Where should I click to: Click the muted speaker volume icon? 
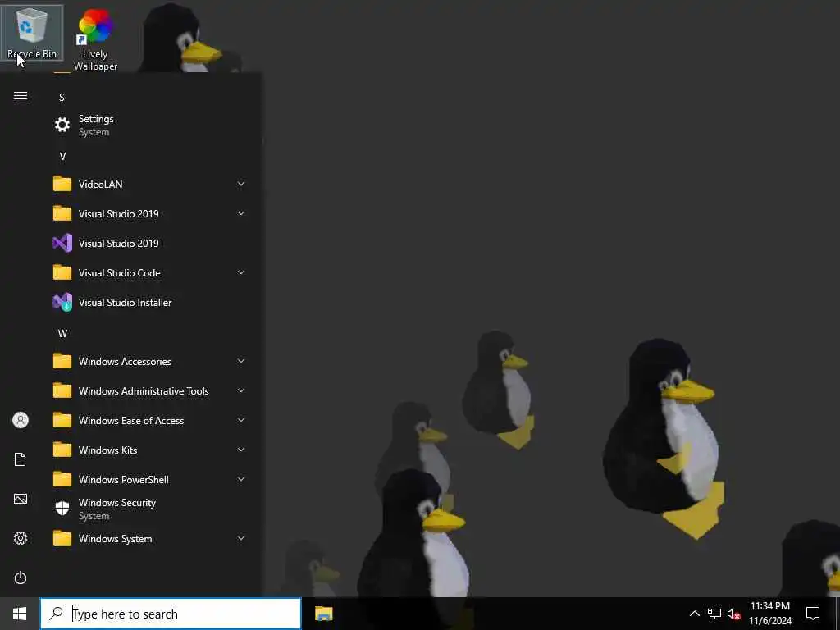point(734,614)
